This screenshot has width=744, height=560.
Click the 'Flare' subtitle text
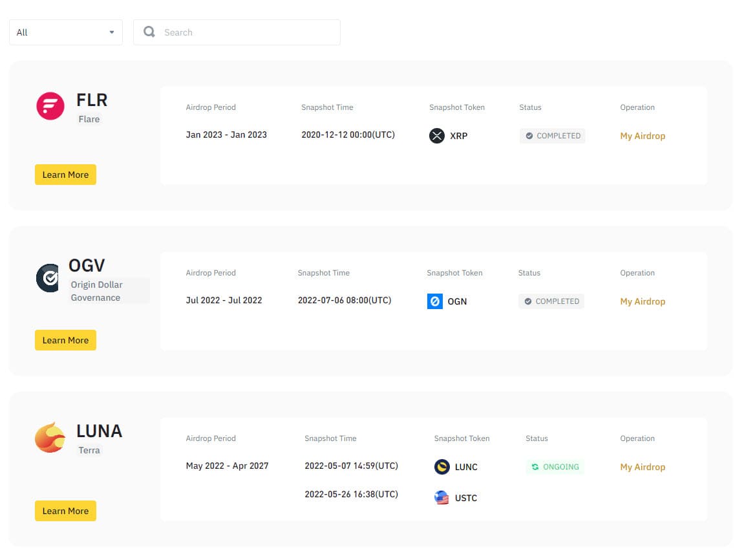[x=89, y=119]
